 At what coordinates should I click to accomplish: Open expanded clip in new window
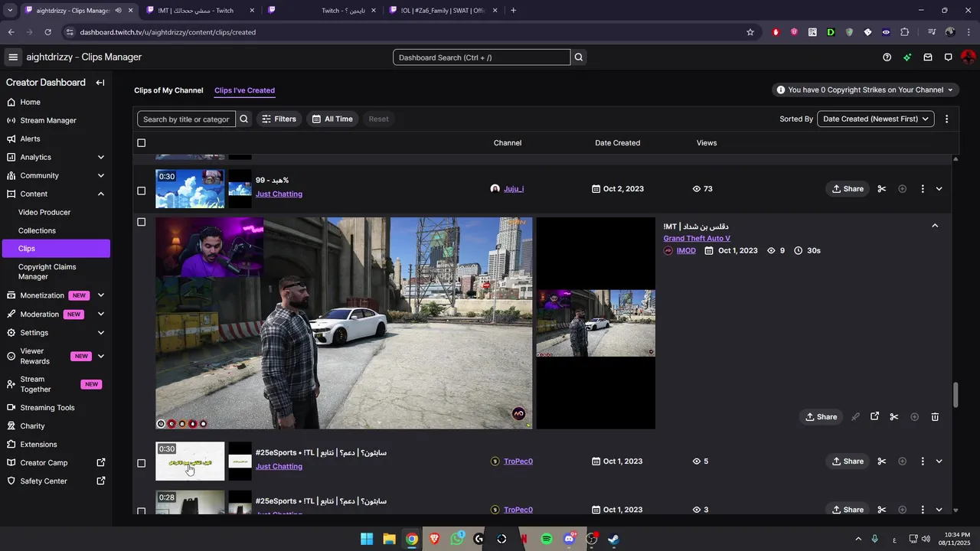click(874, 416)
